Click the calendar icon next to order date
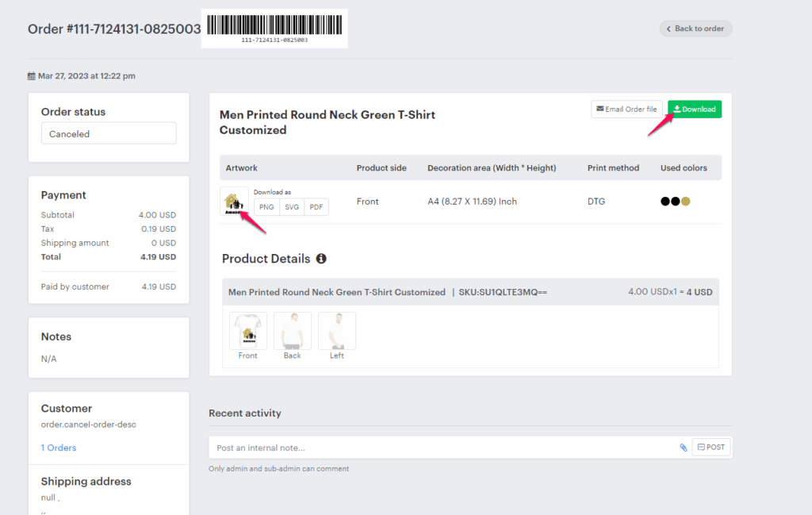This screenshot has height=515, width=812. [32, 76]
